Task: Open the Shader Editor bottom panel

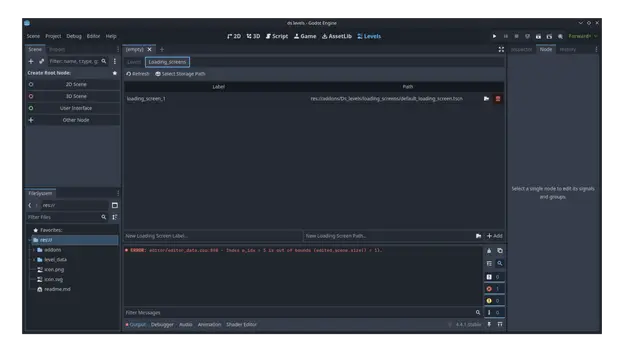Action: (x=242, y=325)
